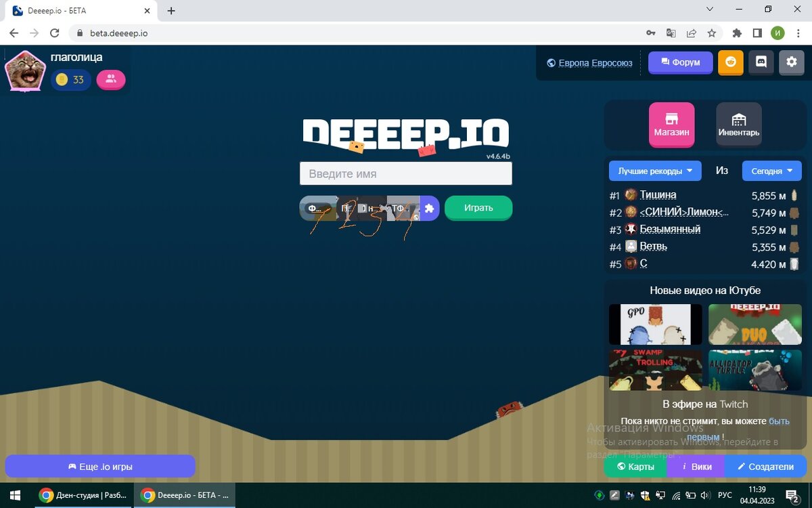This screenshot has height=508, width=812.
Task: Click the Играть play button
Action: (x=478, y=208)
